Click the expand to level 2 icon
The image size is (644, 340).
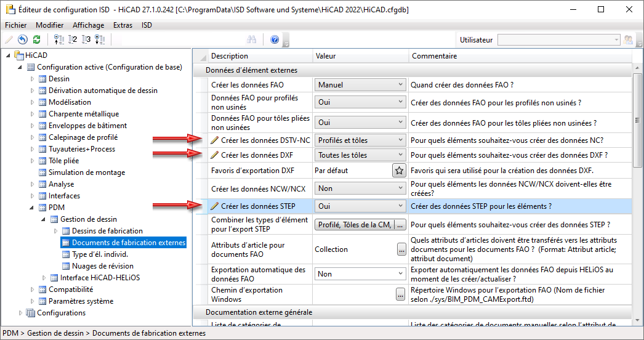tap(73, 39)
